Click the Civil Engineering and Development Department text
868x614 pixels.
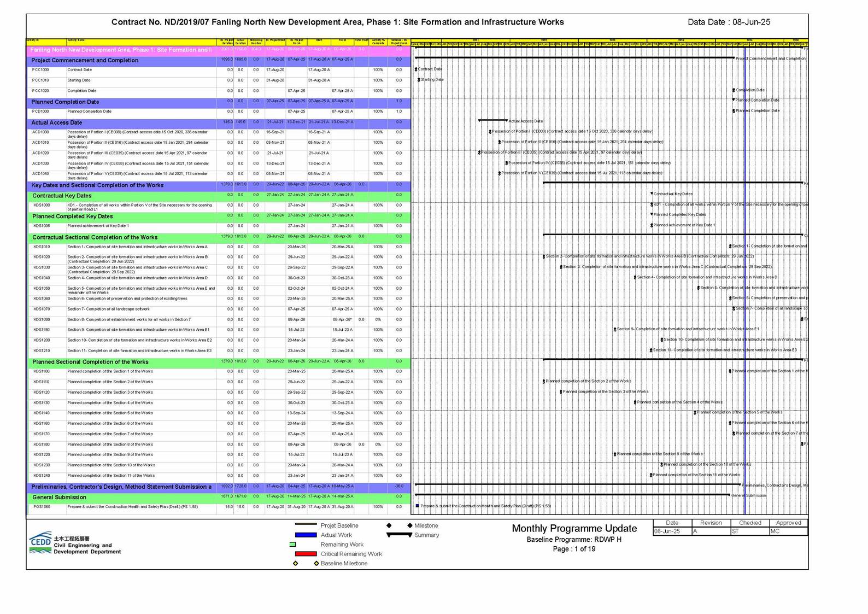tap(87, 548)
